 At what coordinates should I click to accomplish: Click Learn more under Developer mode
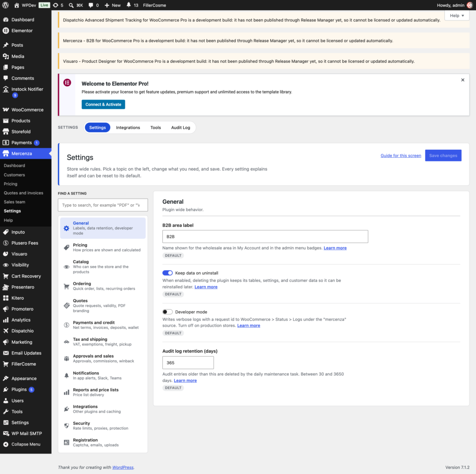249,326
